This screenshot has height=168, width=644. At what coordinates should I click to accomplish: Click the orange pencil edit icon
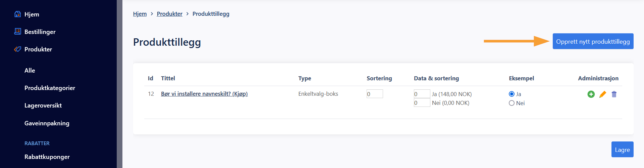(x=603, y=94)
